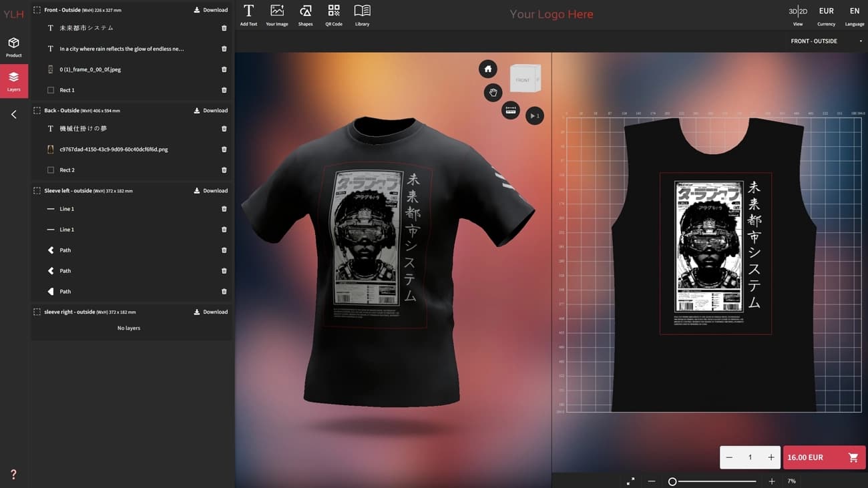Activate the hand pan tool

(x=493, y=93)
